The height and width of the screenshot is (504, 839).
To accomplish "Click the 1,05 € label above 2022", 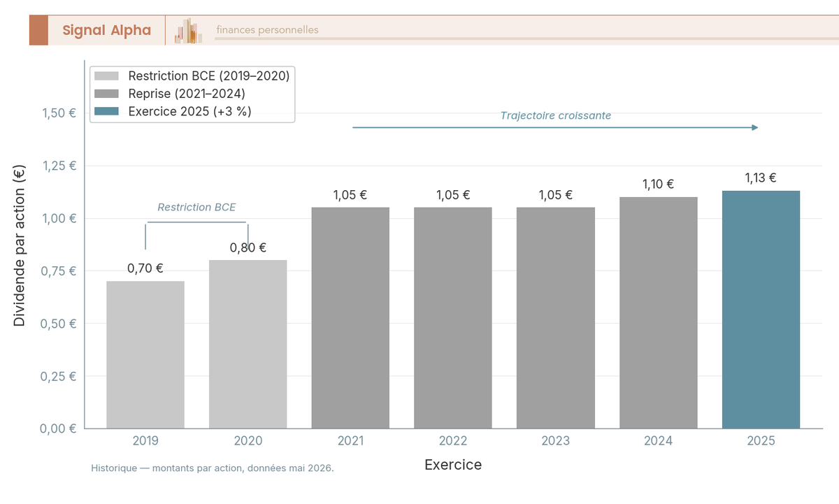I will coord(453,195).
